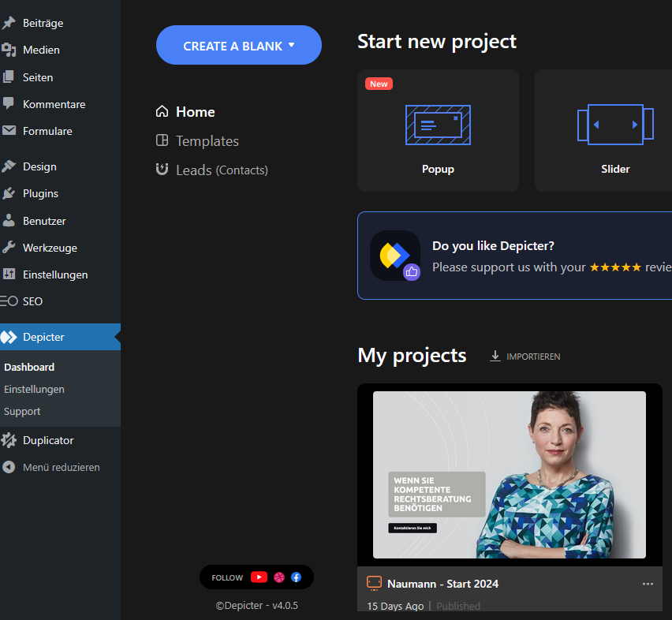
Task: Go to Leads (Contacts)
Action: (221, 170)
